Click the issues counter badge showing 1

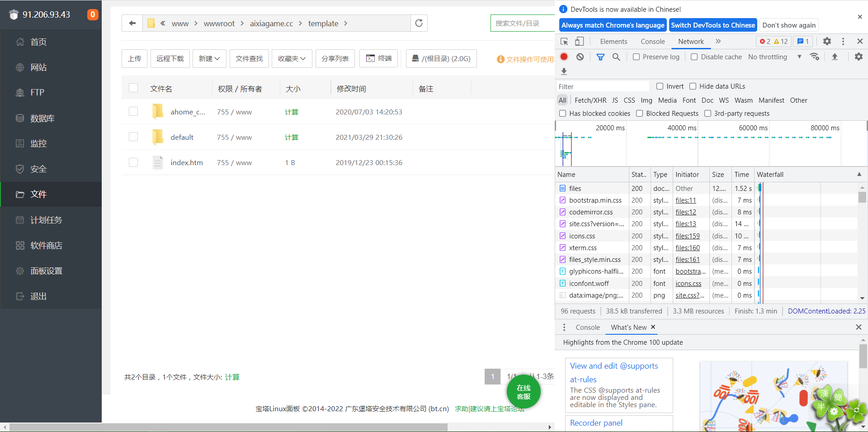coord(803,41)
